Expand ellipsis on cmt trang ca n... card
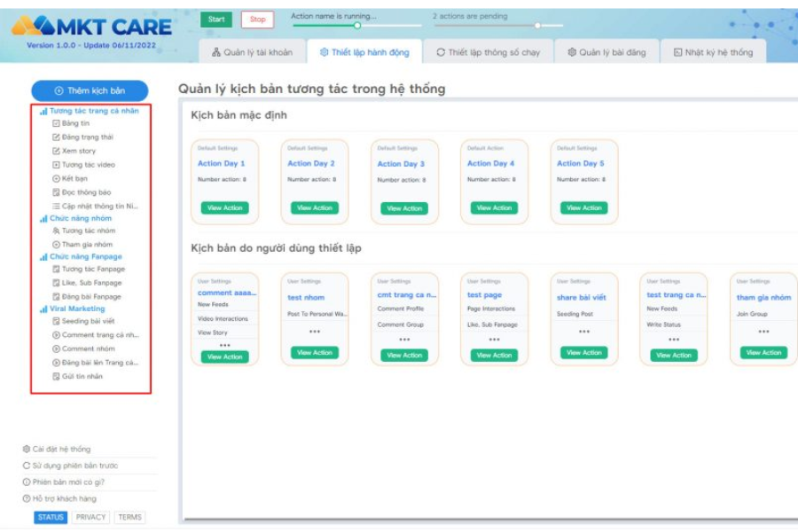 pos(404,339)
